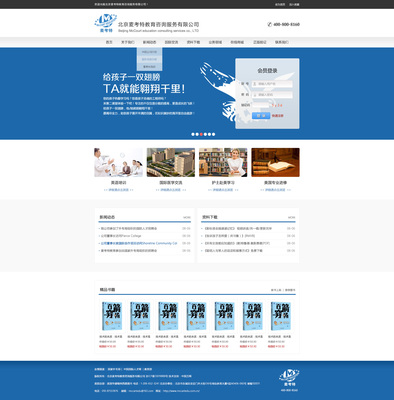Click the rightmost link in the dark top bar

tap(294, 5)
